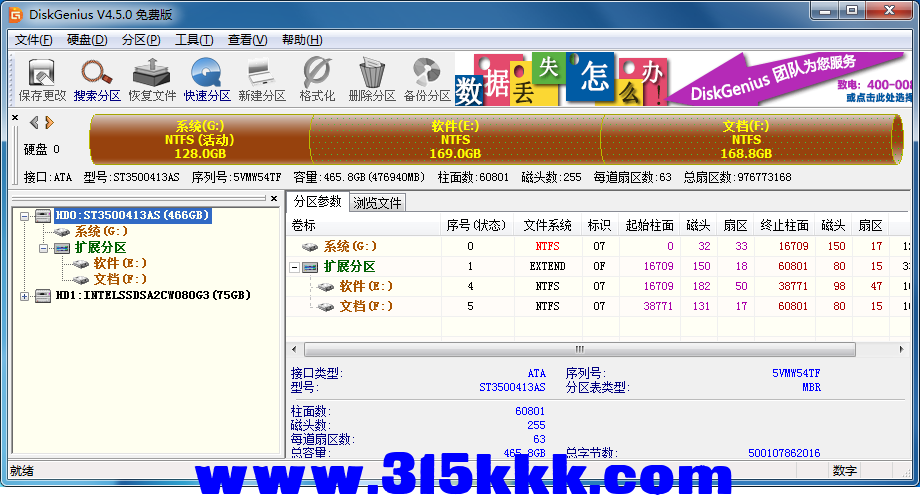920x500 pixels.
Task: Close the disk map bar with the X
Action: coord(15,117)
